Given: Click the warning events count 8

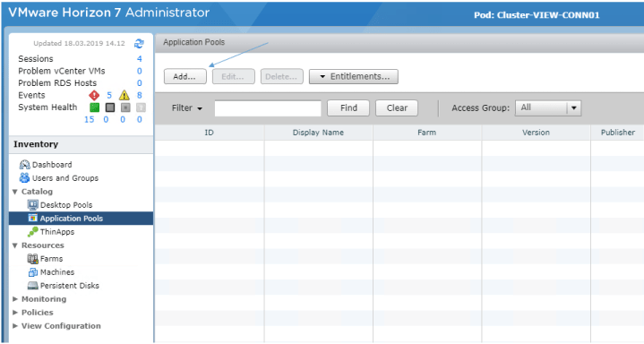Looking at the screenshot, I should [x=140, y=95].
